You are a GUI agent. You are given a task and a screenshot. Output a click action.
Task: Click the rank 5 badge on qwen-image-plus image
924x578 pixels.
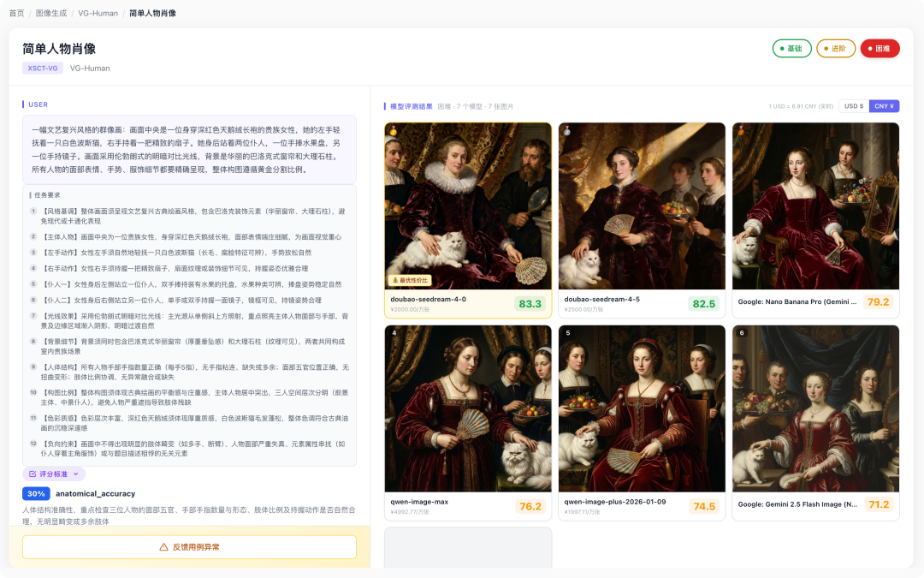(x=567, y=333)
